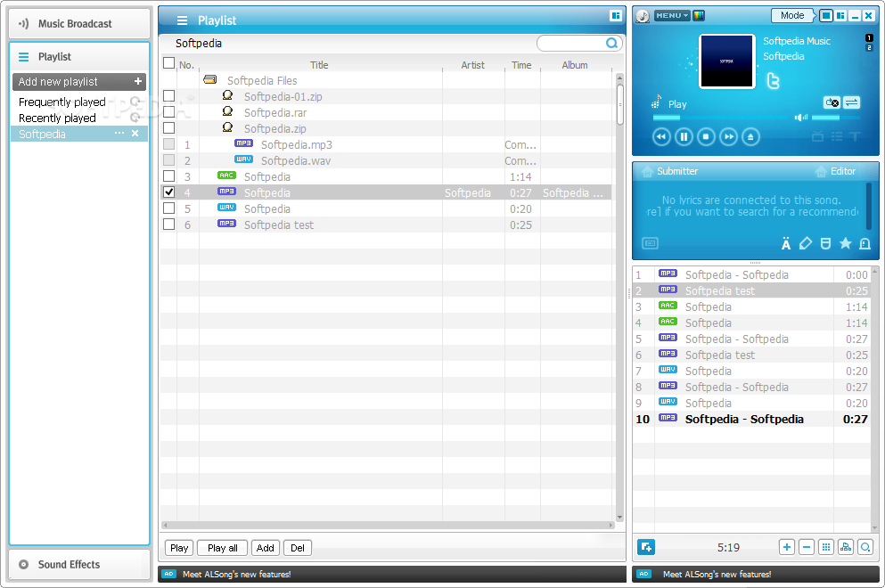Toggle the lyrics T icon in the player
The image size is (885, 588).
point(855,136)
